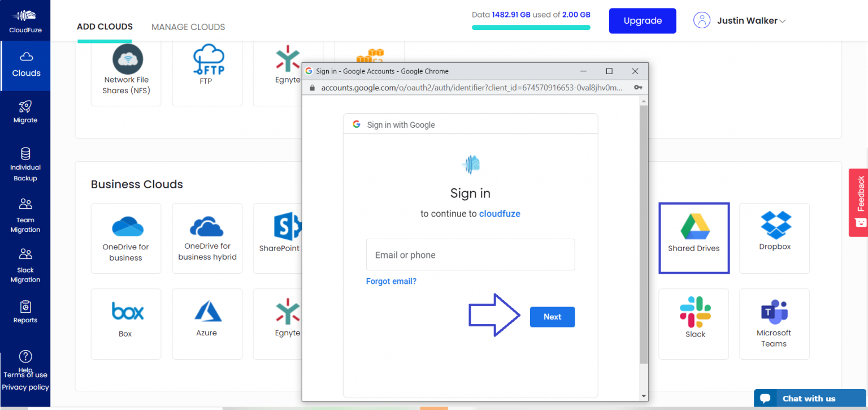Screen dimensions: 868x410
Task: Choose the Box business cloud
Action: pyautogui.click(x=125, y=323)
